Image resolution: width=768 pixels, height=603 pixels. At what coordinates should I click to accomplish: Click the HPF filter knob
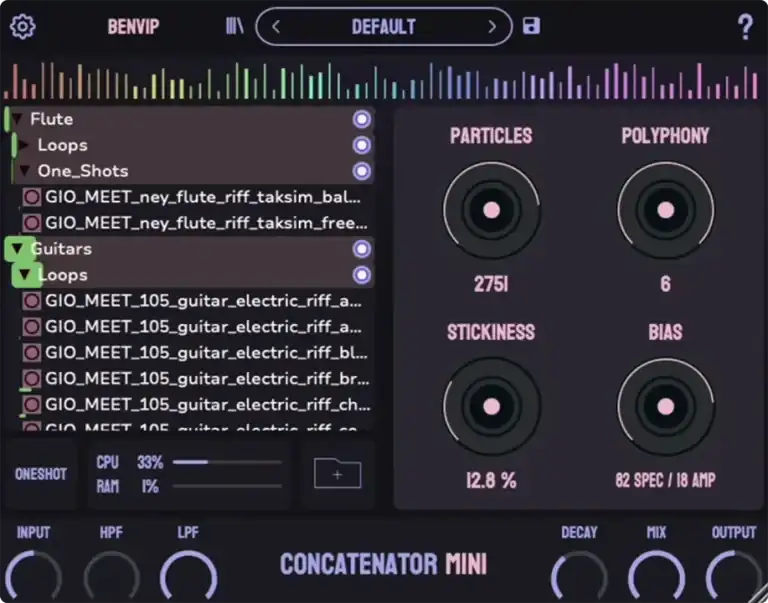point(111,577)
